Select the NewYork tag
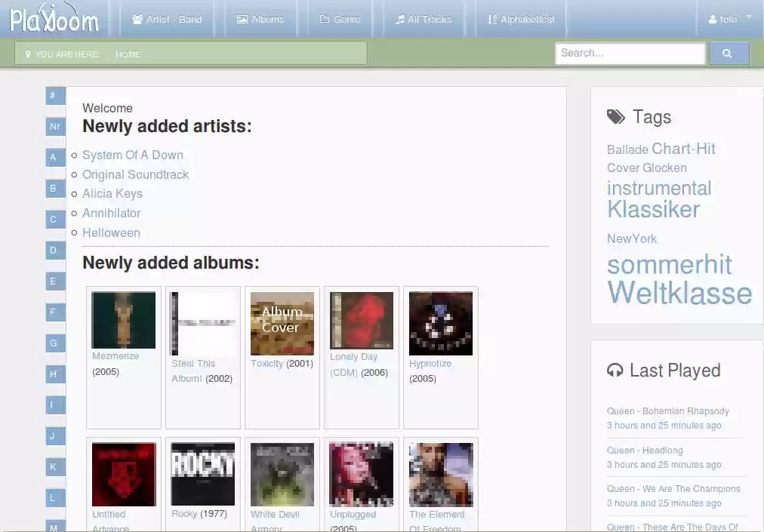 point(632,238)
